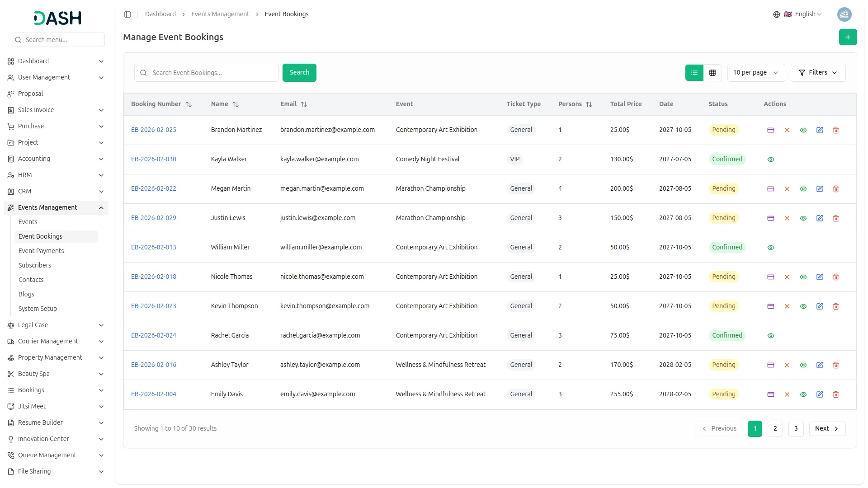Open the user avatar in the top bar
Viewport: 868px width, 488px height.
(844, 14)
